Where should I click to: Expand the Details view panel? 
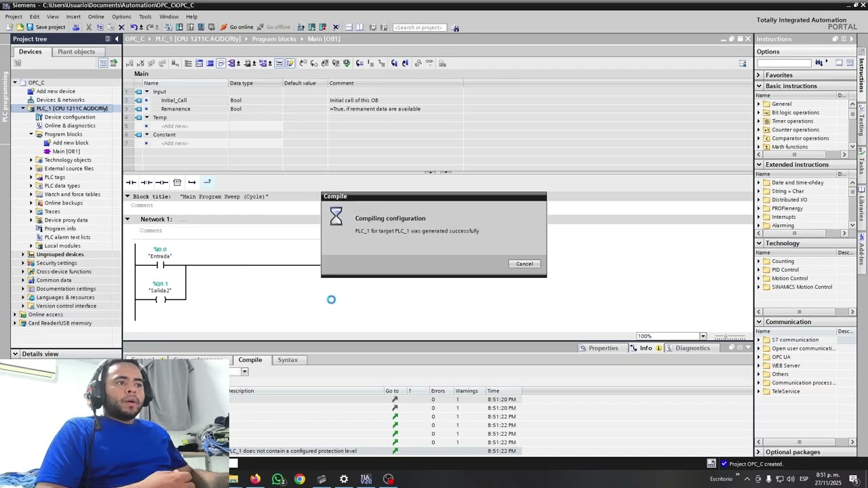click(x=15, y=354)
